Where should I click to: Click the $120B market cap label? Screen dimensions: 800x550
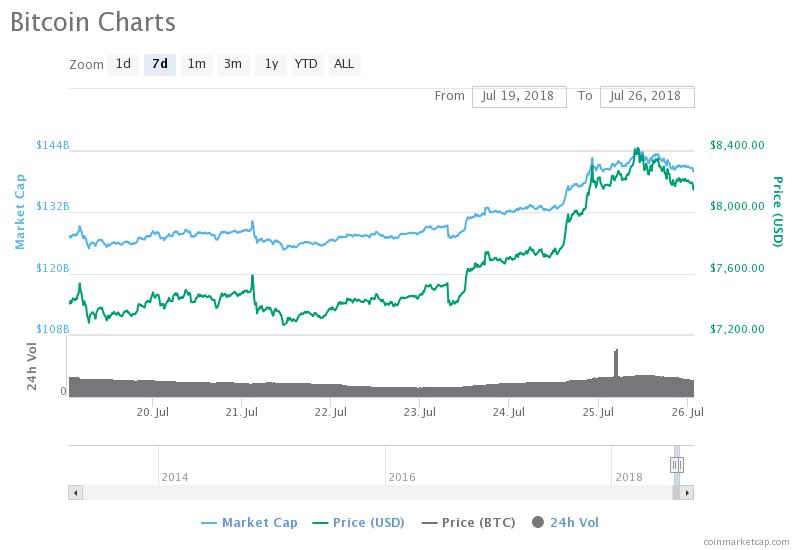click(53, 268)
